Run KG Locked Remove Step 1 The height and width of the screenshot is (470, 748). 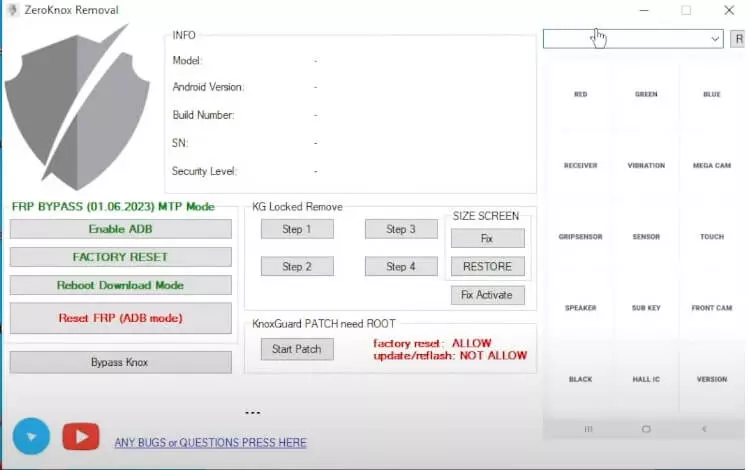[297, 229]
